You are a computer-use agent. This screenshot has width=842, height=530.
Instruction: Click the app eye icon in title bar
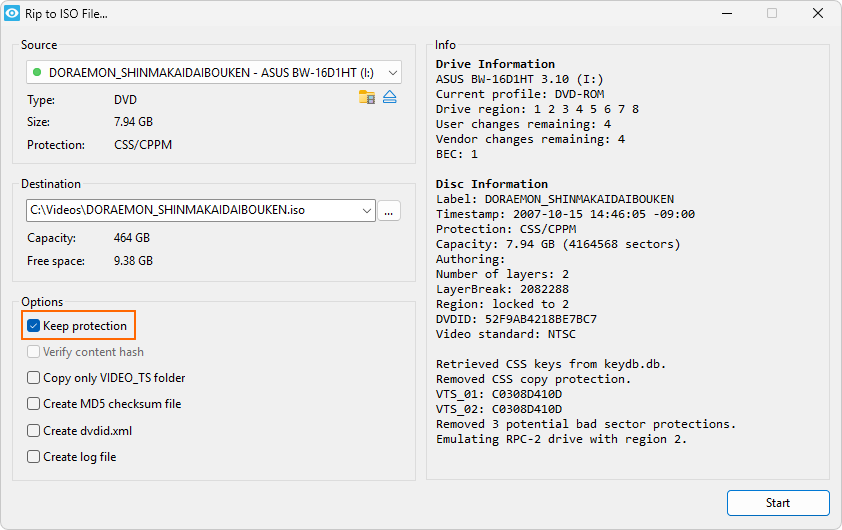tap(12, 13)
